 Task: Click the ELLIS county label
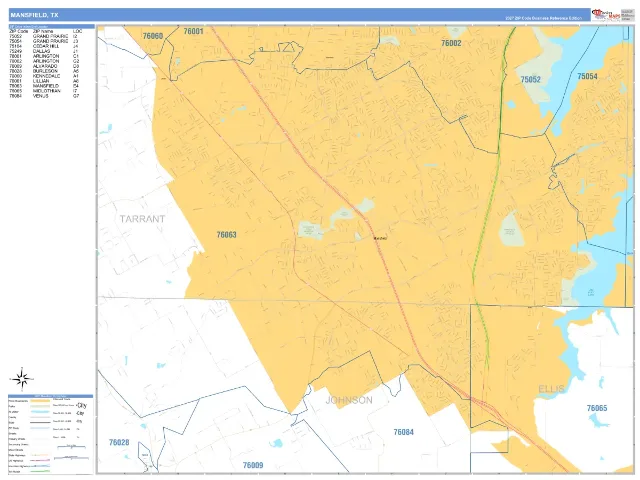[x=551, y=389]
